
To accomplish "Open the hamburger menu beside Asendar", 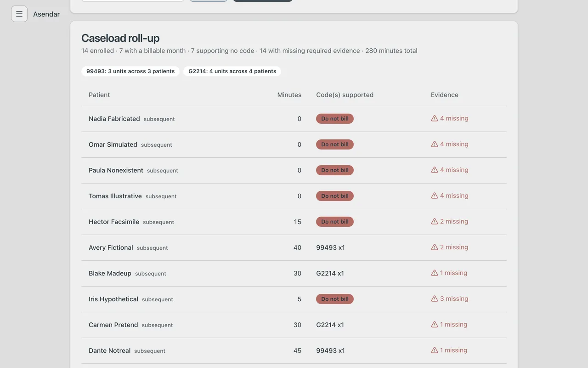I will 19,14.
